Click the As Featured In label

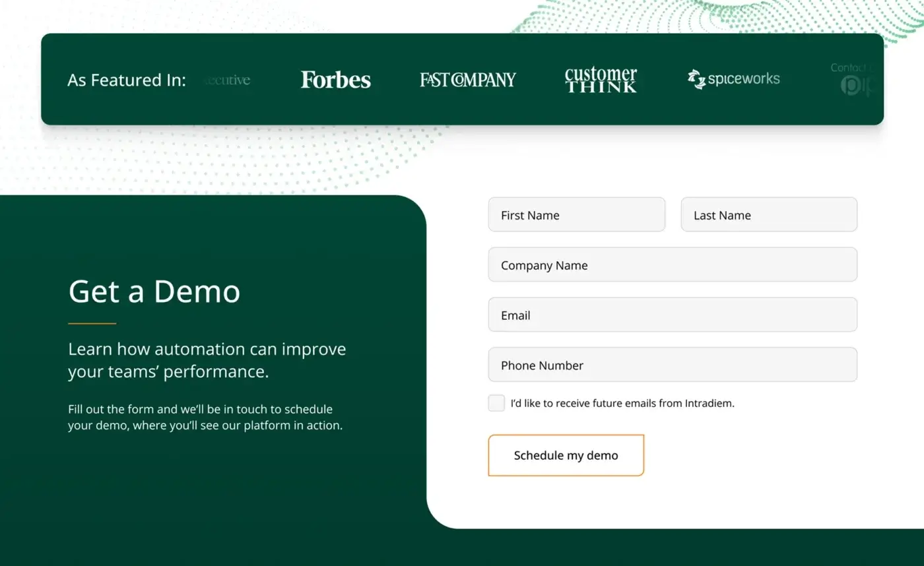point(127,80)
